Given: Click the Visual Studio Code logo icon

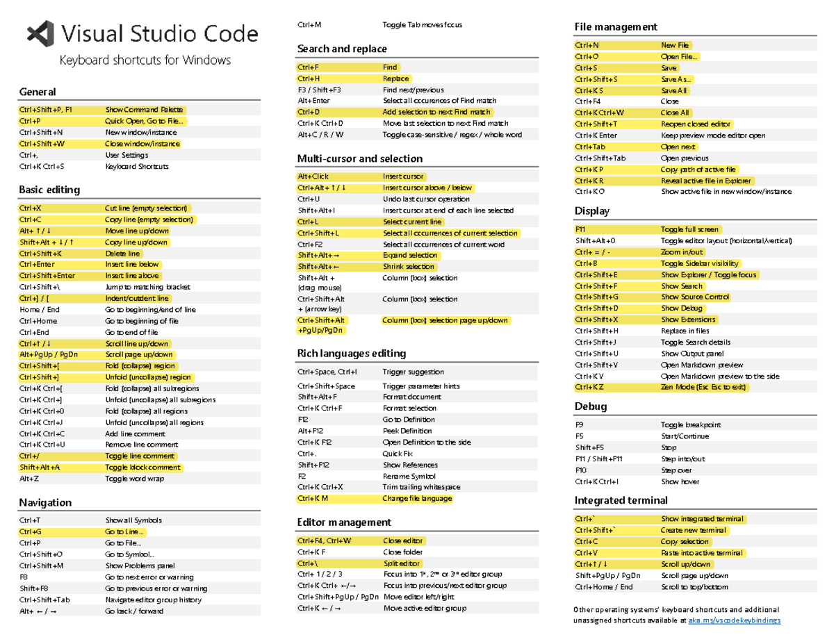Looking at the screenshot, I should [x=40, y=34].
